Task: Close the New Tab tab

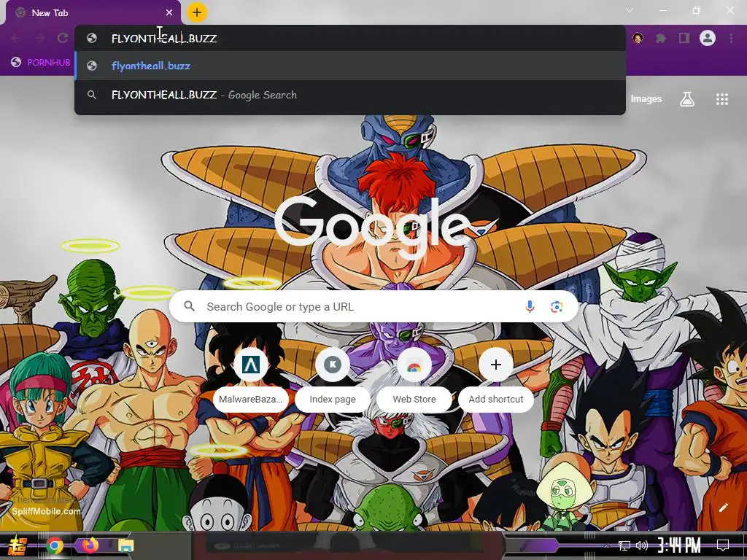Action: (169, 13)
